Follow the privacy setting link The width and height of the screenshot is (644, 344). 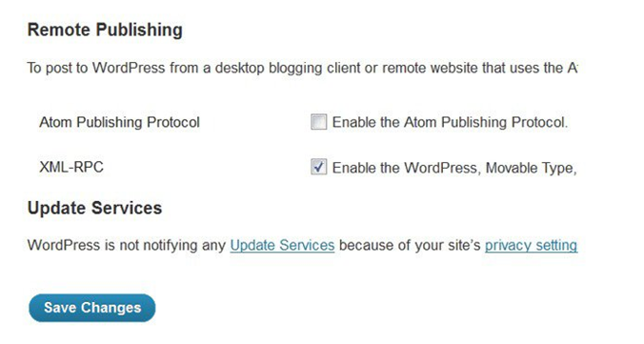(531, 245)
